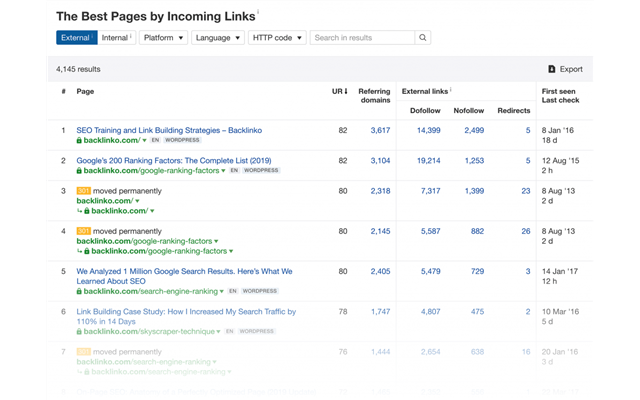Focus the Search in results field
The width and height of the screenshot is (640, 400).
tap(361, 38)
